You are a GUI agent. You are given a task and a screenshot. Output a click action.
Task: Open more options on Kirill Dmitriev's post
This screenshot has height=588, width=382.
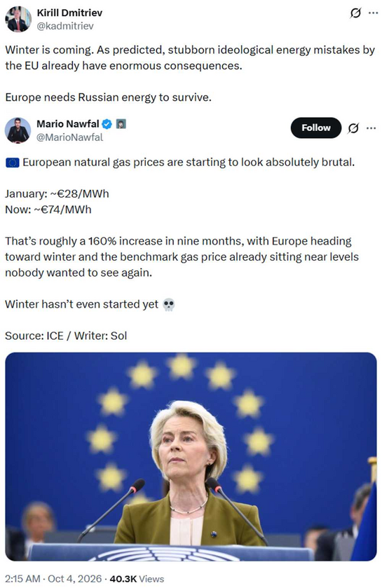coord(373,13)
